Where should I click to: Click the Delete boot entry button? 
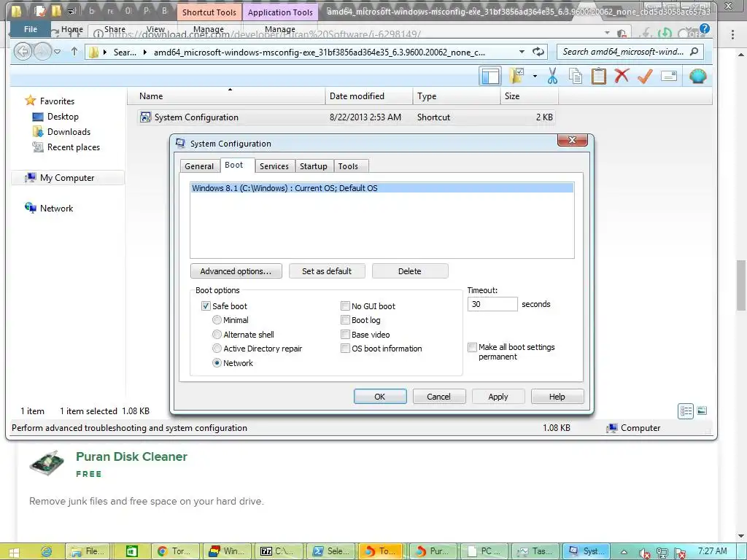click(x=410, y=271)
